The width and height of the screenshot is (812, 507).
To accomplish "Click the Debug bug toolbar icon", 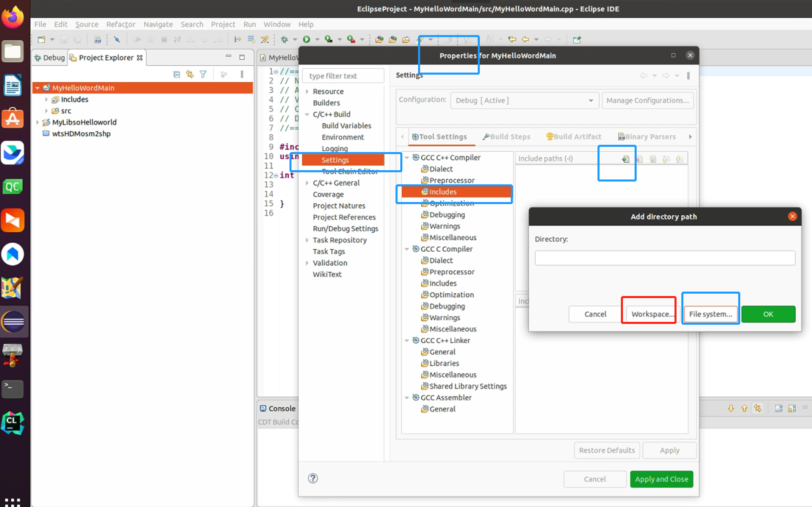I will [284, 39].
